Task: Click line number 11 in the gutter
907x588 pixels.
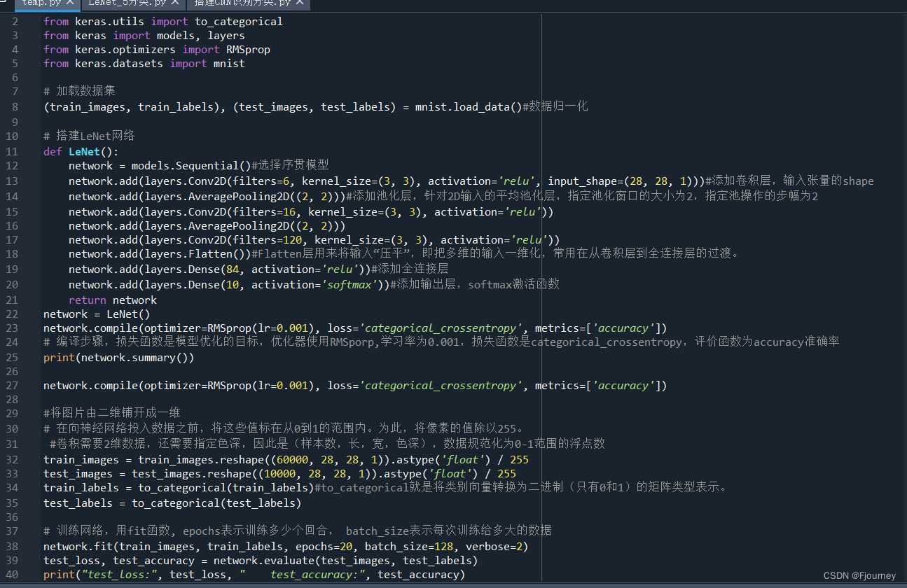Action: tap(13, 152)
